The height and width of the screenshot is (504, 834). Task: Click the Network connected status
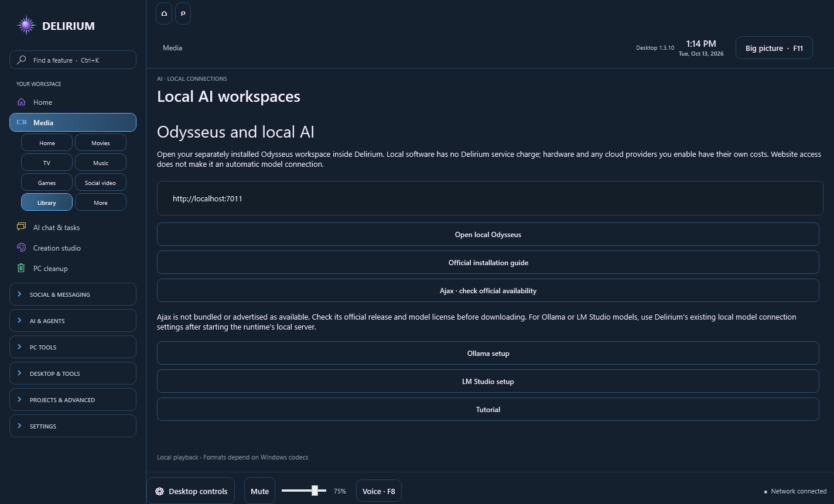tap(795, 491)
